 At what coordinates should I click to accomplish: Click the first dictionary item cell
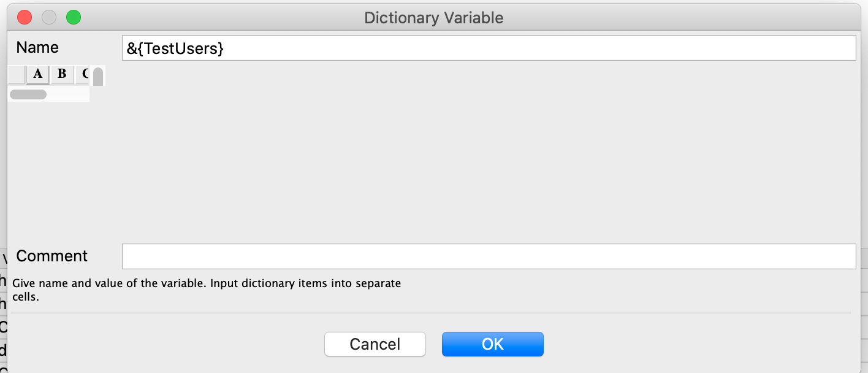[37, 93]
